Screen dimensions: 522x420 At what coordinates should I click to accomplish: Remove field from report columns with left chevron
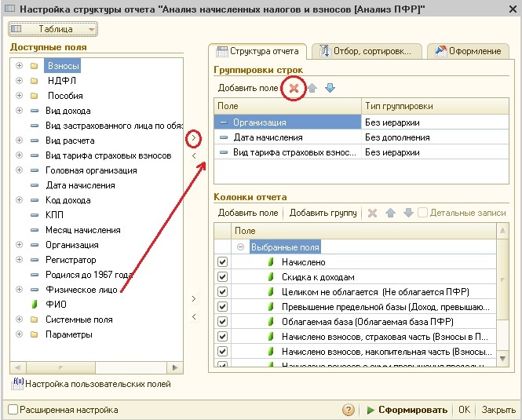coord(194,316)
